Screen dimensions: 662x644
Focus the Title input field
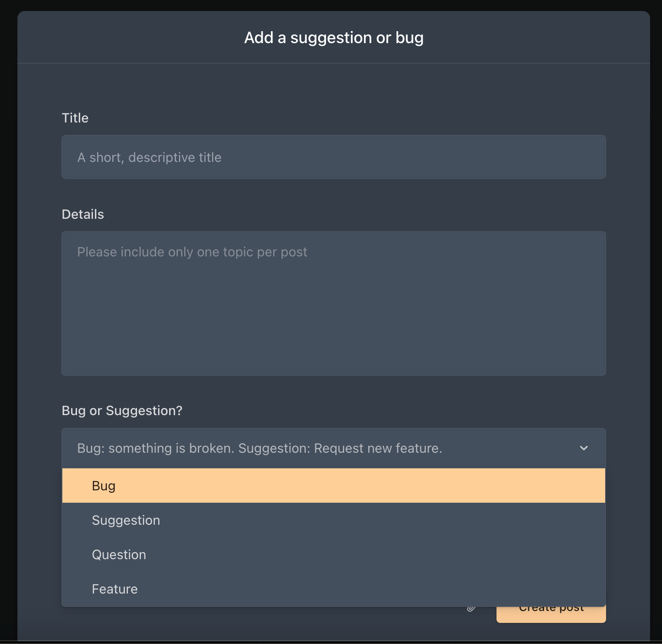click(x=334, y=157)
